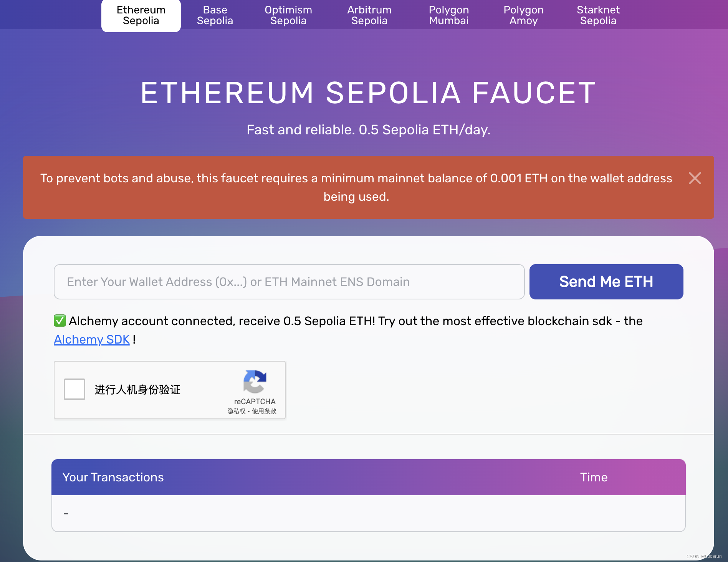Viewport: 728px width, 562px height.
Task: Select the Ethereum Sepolia tab
Action: click(x=141, y=15)
